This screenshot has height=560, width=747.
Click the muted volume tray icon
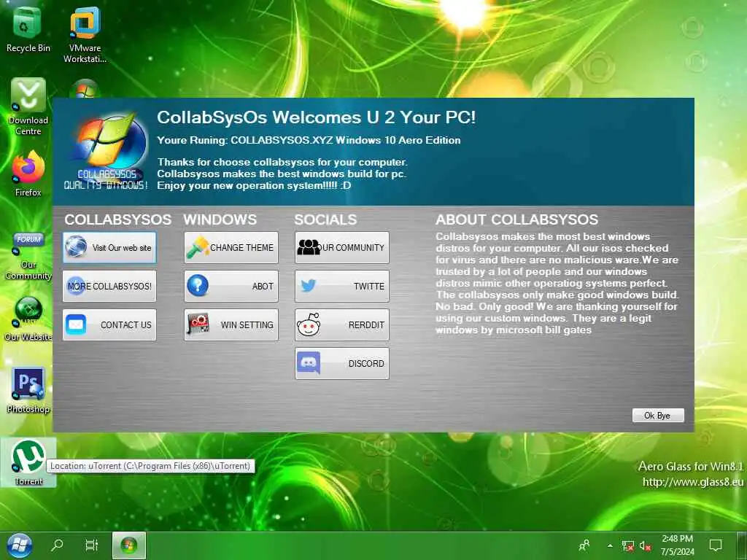tap(645, 545)
